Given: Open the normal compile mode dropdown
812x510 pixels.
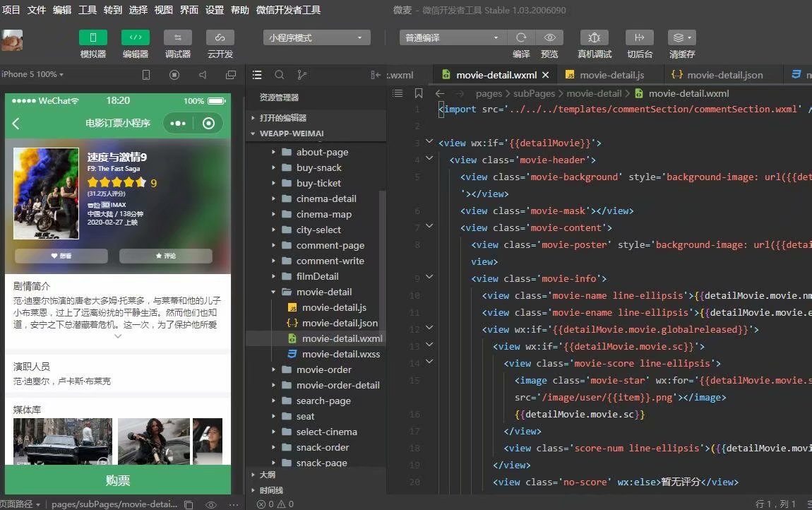Looking at the screenshot, I should tap(453, 38).
